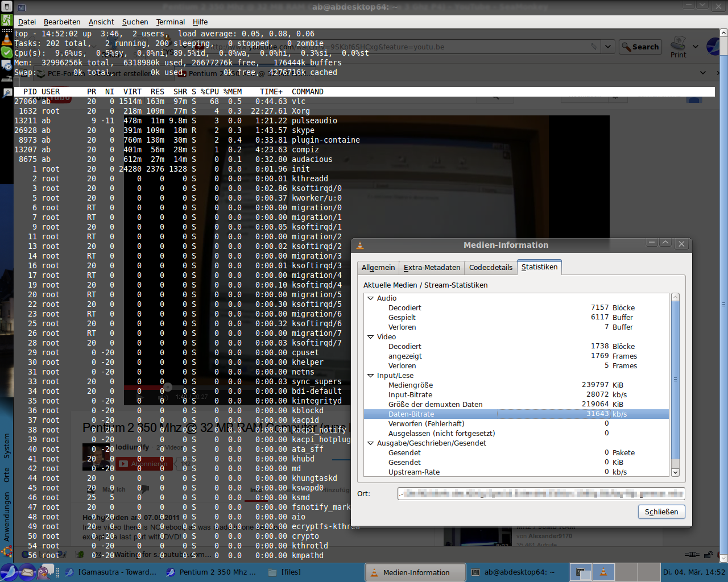Click the Ort location text field
728x582 pixels.
coord(540,493)
